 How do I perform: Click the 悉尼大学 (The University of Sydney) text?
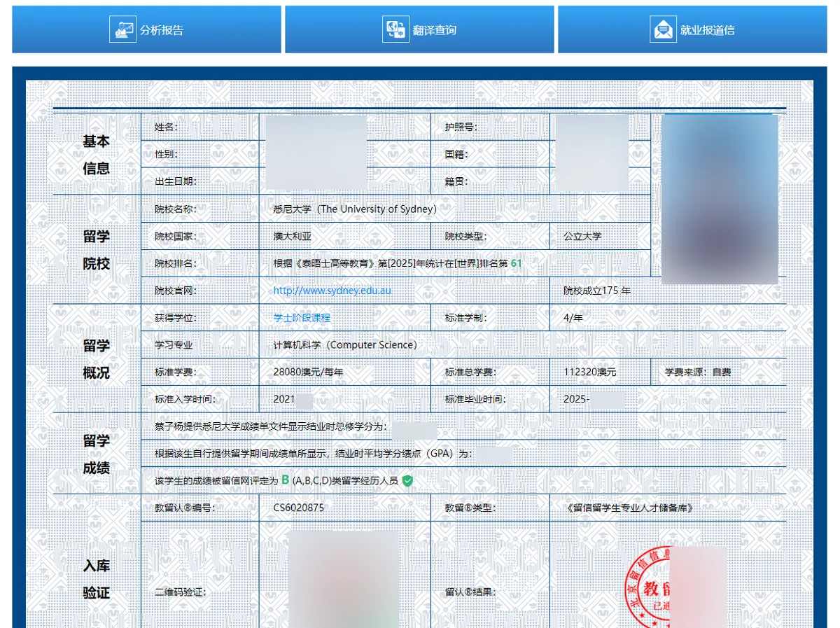[x=355, y=209]
